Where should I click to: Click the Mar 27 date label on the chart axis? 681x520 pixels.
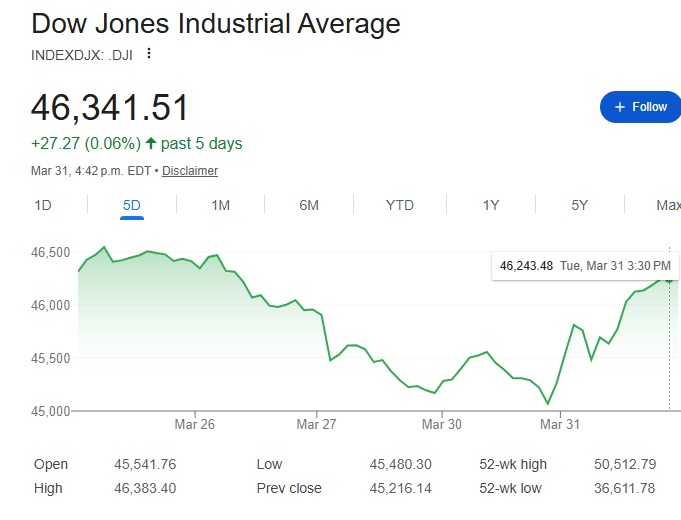click(317, 424)
